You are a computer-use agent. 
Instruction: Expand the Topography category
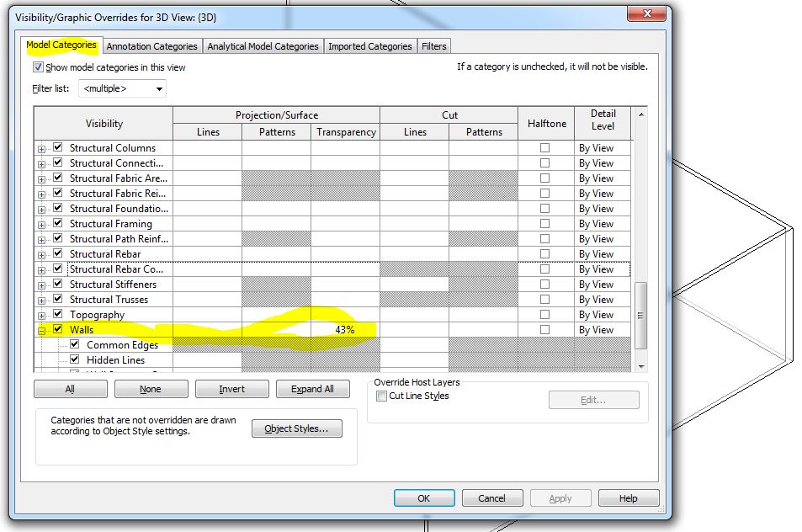click(x=41, y=317)
